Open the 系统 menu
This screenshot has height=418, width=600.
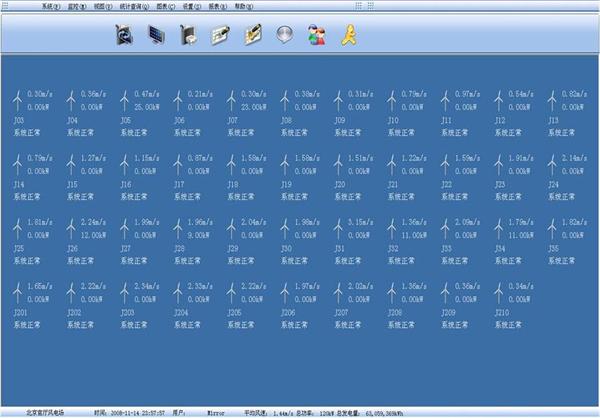(50, 6)
